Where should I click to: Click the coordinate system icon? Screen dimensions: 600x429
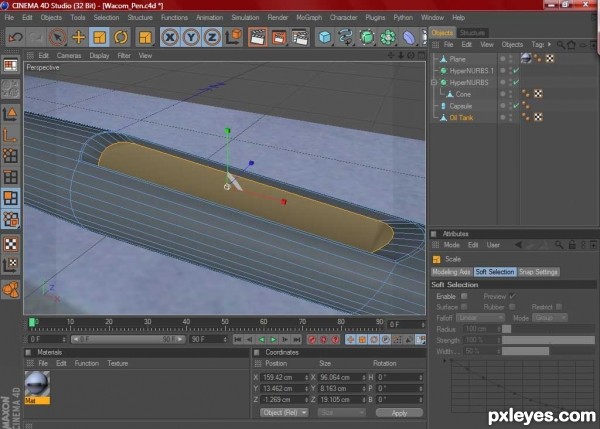click(233, 37)
